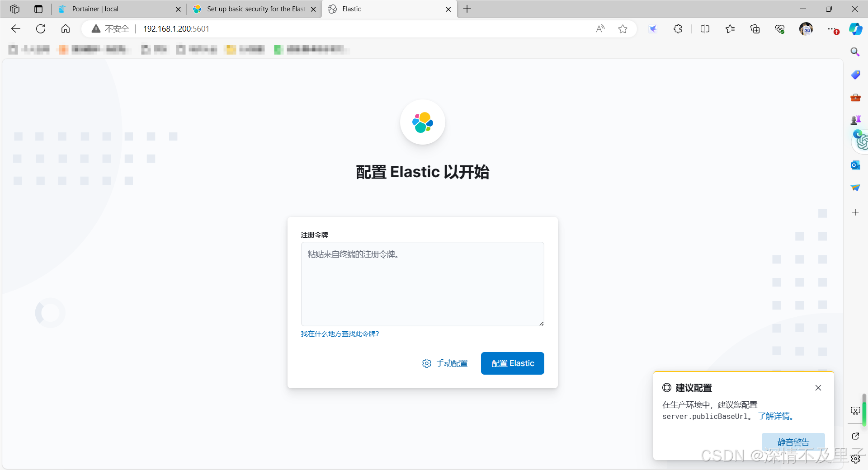Open the sidebar Games chess icon
The width and height of the screenshot is (868, 470).
click(855, 120)
